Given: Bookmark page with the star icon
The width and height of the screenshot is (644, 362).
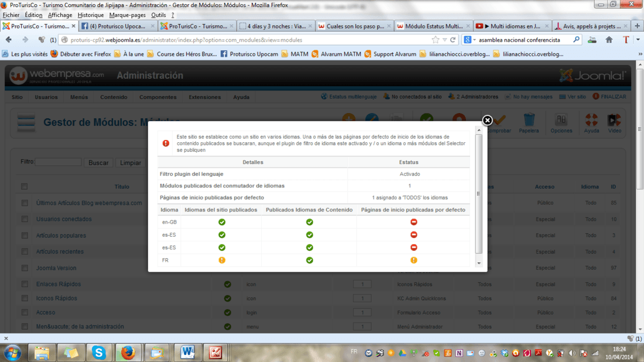Looking at the screenshot, I should 436,40.
